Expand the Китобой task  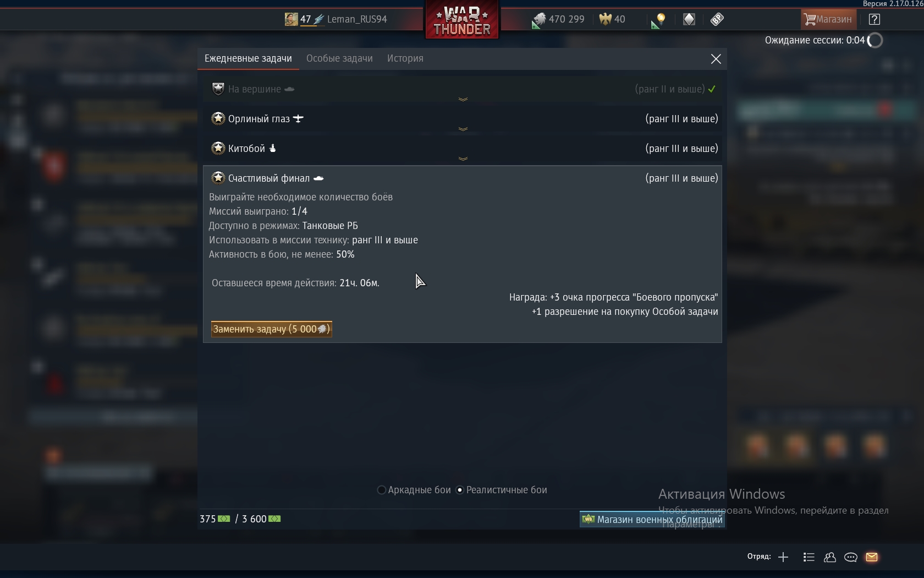click(x=463, y=149)
